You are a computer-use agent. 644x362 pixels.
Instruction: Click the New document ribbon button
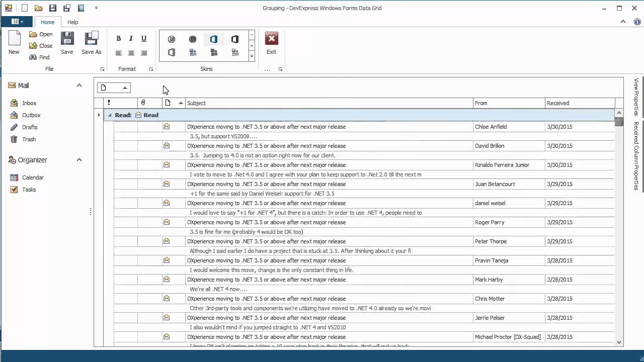[x=14, y=43]
